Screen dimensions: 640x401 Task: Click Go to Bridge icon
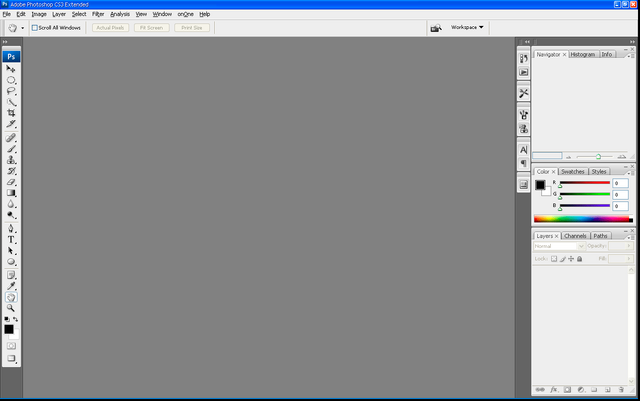coord(436,28)
